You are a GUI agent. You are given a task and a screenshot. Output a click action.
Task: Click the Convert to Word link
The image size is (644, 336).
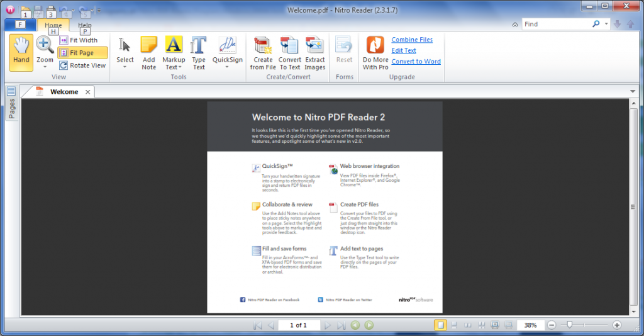(x=416, y=62)
